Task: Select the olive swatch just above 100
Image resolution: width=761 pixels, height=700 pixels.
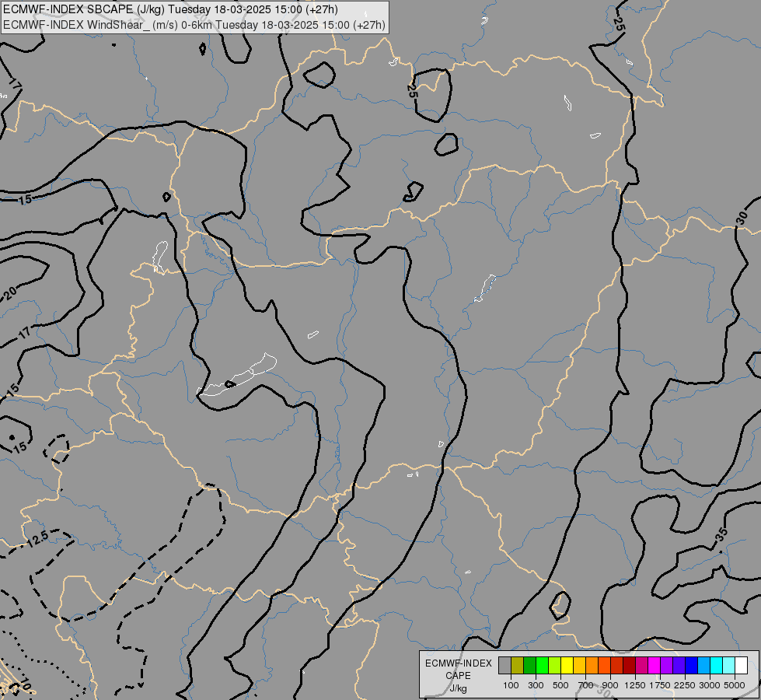Action: (518, 666)
